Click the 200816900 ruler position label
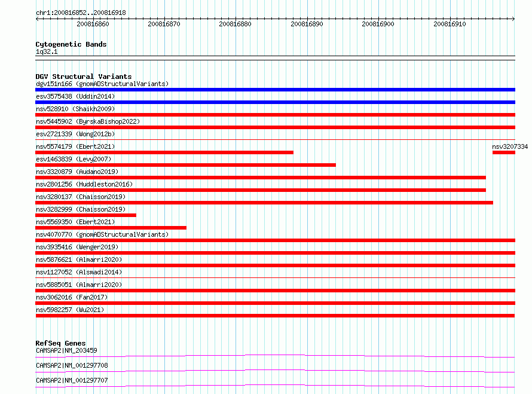532x394 pixels. (378, 24)
